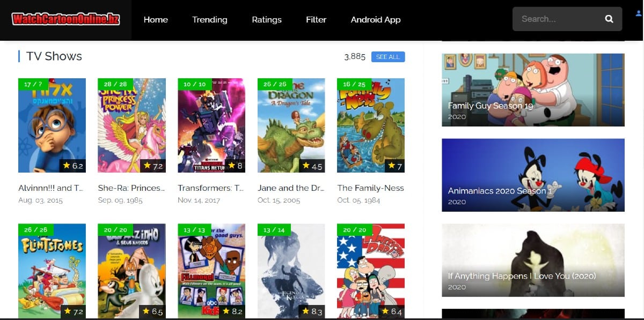
Task: Click the star rating 7 on Family-Ness
Action: coord(394,166)
